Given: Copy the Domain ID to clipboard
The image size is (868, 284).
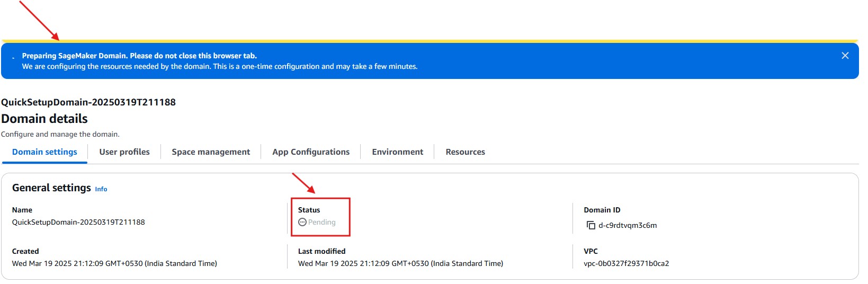Looking at the screenshot, I should (590, 225).
